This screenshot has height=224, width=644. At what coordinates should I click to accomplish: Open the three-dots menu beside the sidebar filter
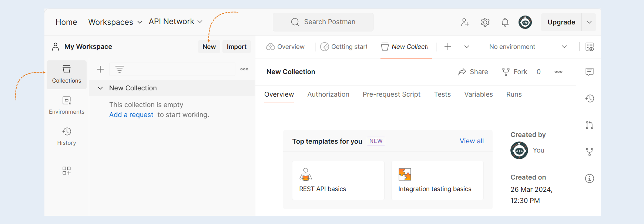pyautogui.click(x=244, y=69)
